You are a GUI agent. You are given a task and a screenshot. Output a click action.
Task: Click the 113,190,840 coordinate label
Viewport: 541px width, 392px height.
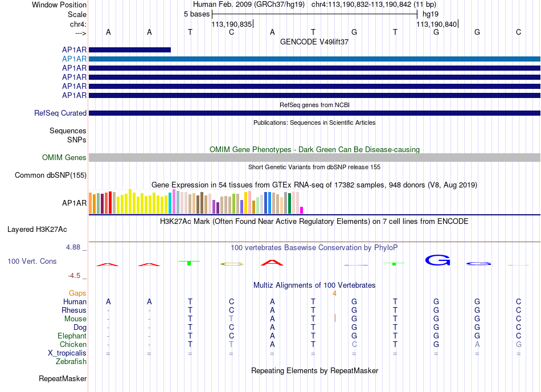pos(436,24)
